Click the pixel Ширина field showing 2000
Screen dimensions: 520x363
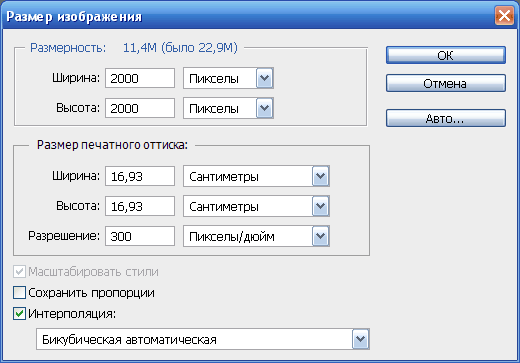[140, 78]
